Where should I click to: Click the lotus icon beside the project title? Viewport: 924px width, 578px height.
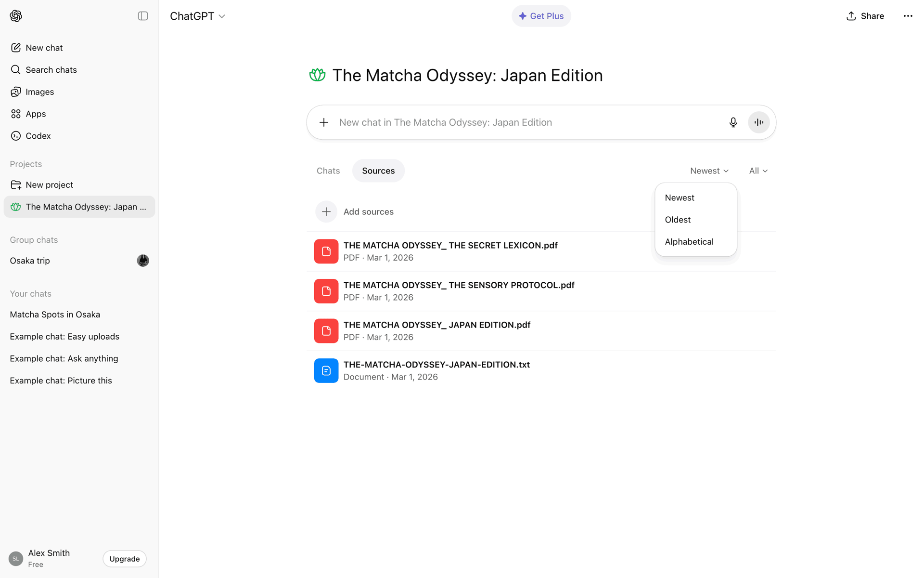(317, 75)
